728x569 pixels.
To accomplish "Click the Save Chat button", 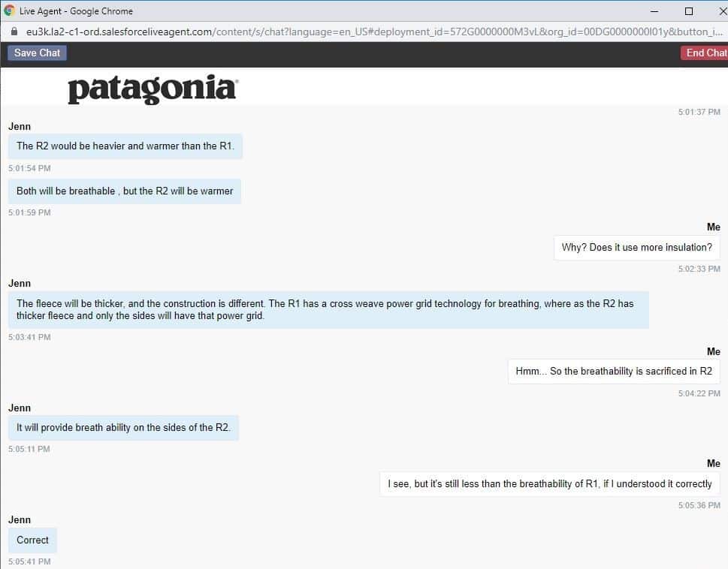I will click(x=37, y=53).
